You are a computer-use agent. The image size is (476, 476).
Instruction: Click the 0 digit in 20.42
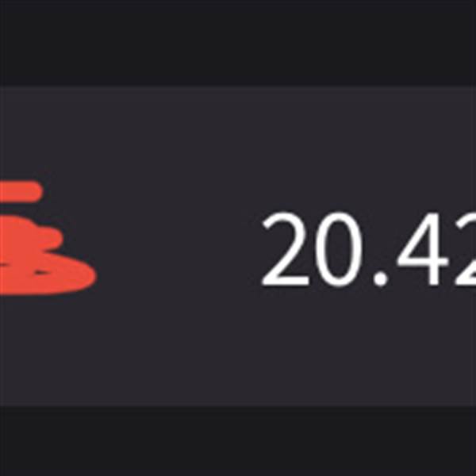point(339,249)
